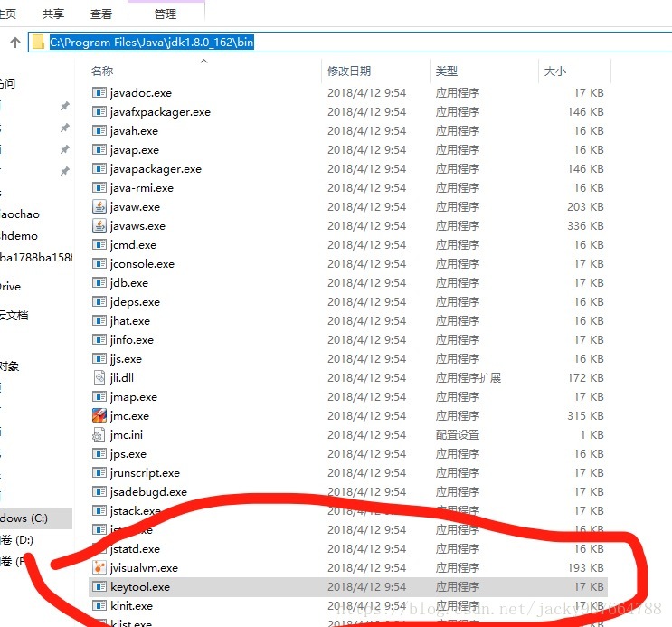
Task: Select the jstatd.exe file name
Action: (x=135, y=549)
